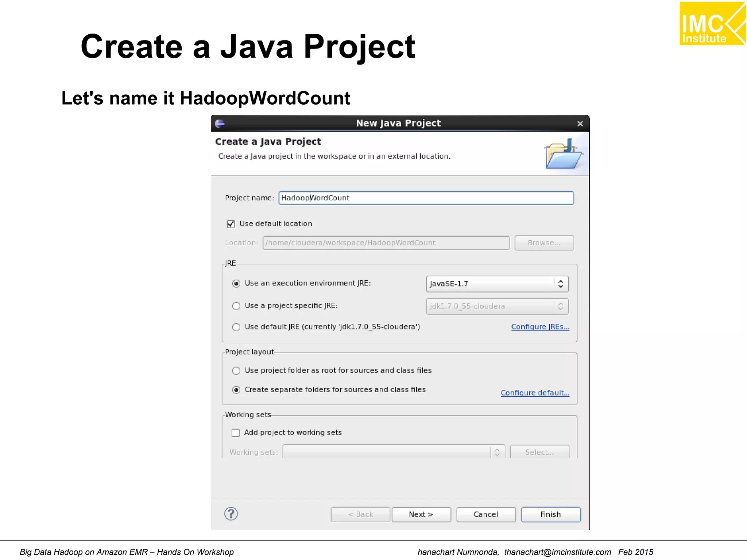The height and width of the screenshot is (560, 747).
Task: Click the < Back button
Action: (x=360, y=514)
